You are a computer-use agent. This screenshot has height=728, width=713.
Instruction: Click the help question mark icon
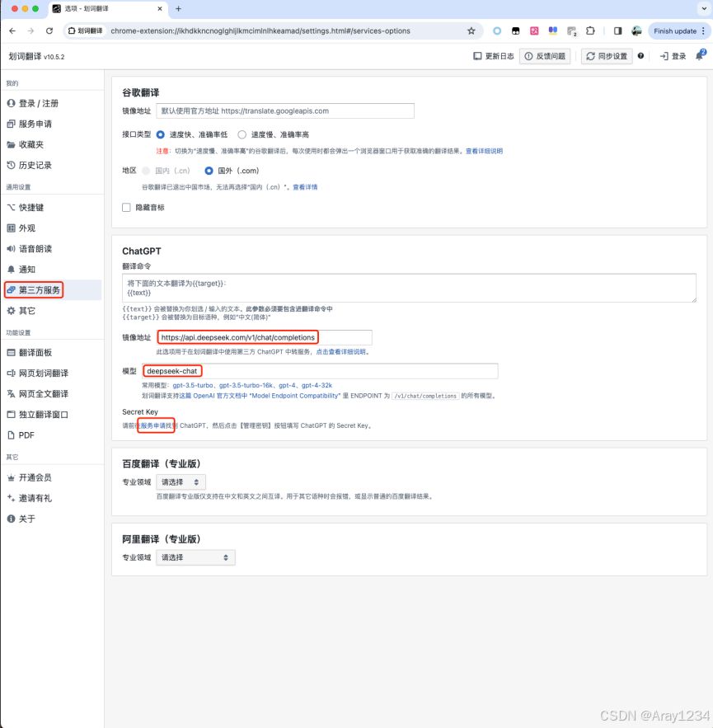640,56
